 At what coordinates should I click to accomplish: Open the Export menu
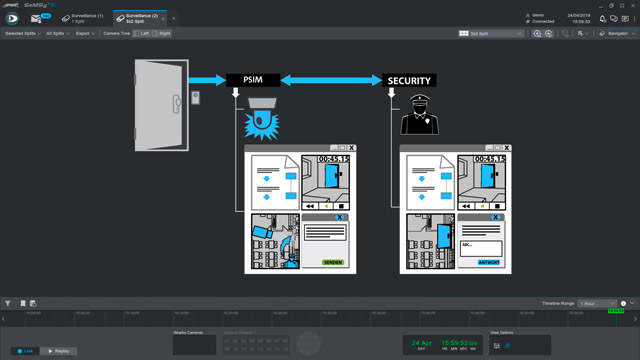(85, 33)
